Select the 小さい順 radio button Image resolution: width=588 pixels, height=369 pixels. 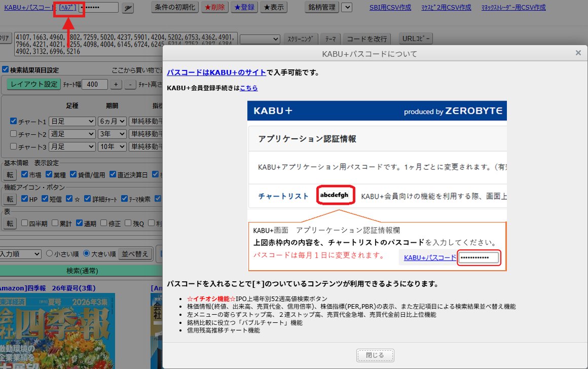[49, 253]
